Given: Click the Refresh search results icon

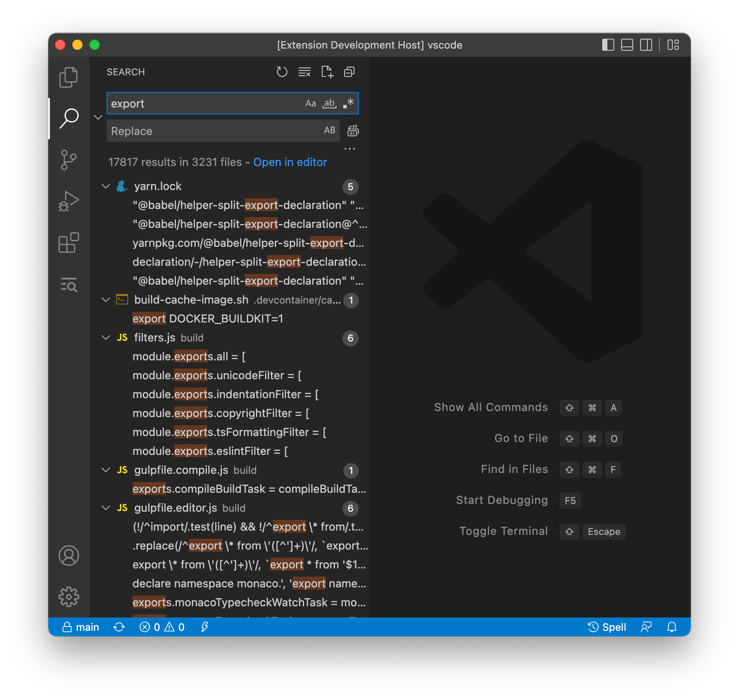Looking at the screenshot, I should [282, 72].
